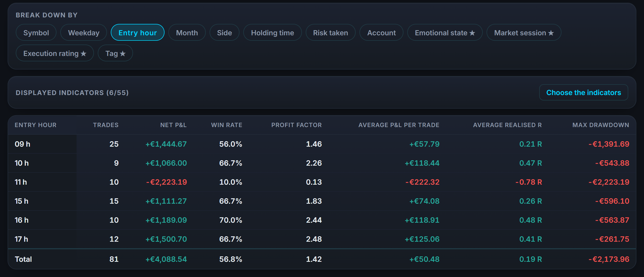Break down by Account
Image resolution: width=644 pixels, height=277 pixels.
click(382, 33)
